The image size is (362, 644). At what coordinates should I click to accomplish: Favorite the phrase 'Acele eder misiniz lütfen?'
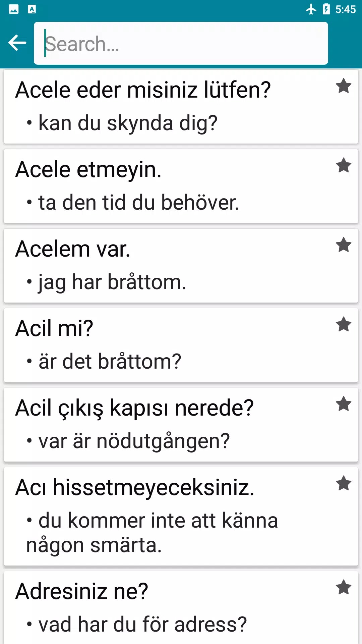344,86
